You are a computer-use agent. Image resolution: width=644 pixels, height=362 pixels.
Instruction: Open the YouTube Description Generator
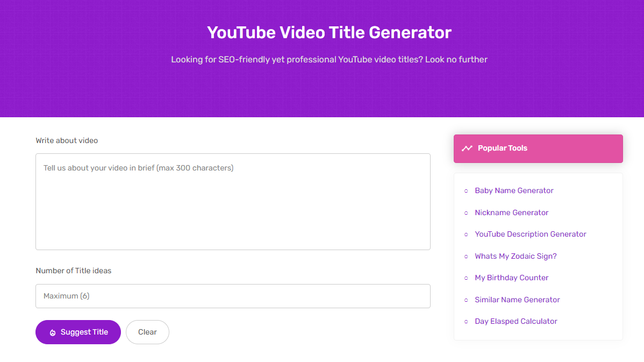coord(531,234)
